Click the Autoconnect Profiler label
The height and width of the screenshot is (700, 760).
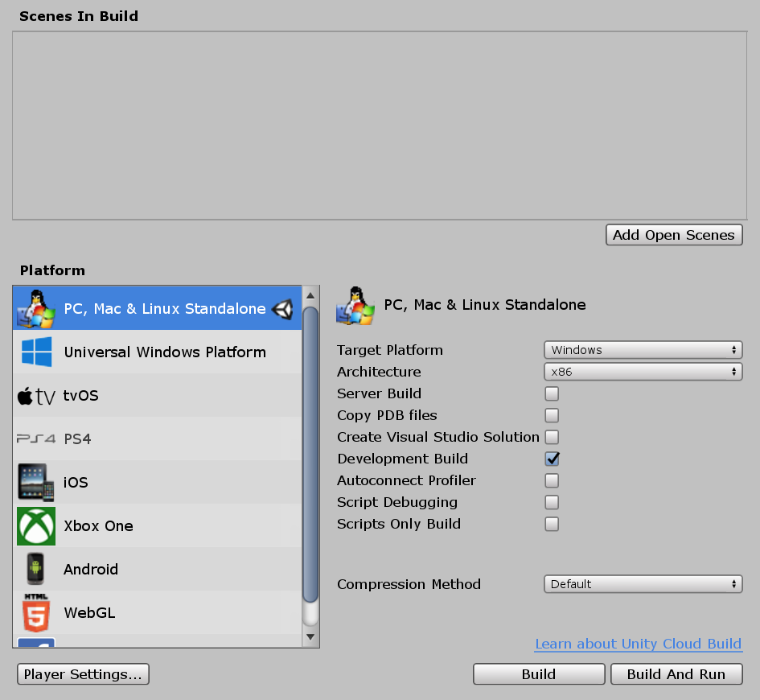tap(407, 480)
